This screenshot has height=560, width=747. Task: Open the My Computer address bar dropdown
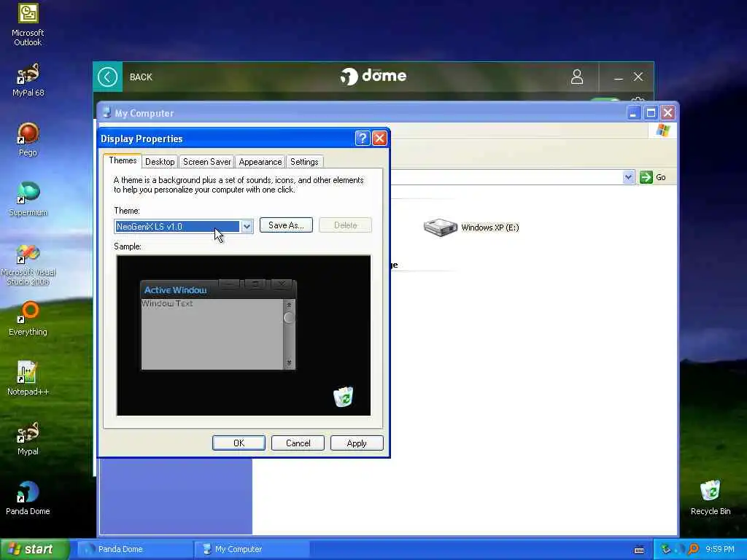click(628, 177)
